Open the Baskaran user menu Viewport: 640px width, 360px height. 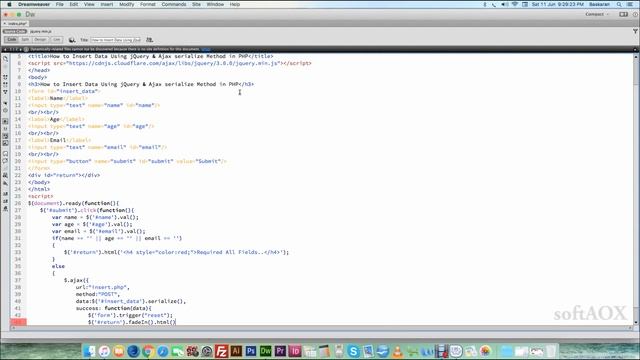599,4
